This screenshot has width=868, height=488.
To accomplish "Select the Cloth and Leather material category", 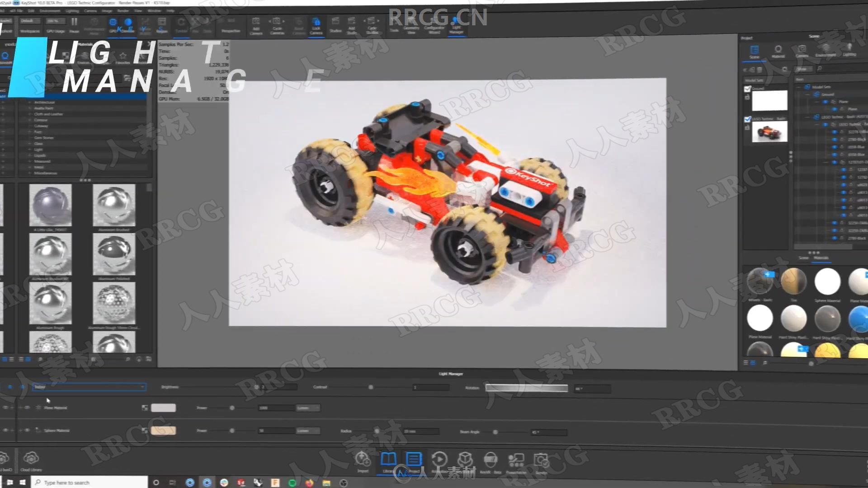I will pos(48,114).
